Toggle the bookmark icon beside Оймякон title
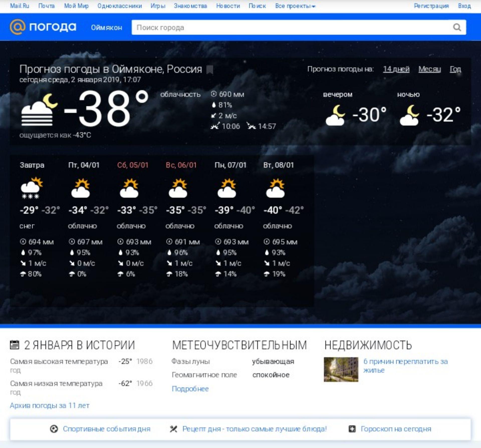 coord(210,70)
